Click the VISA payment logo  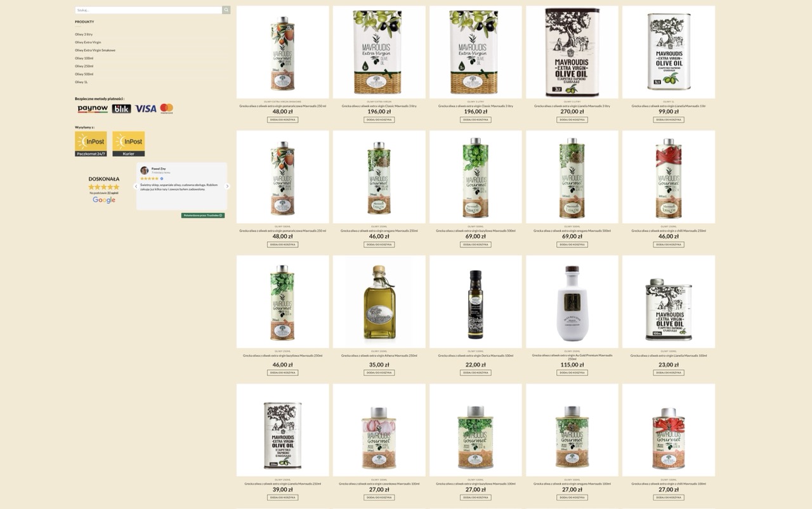pyautogui.click(x=145, y=109)
